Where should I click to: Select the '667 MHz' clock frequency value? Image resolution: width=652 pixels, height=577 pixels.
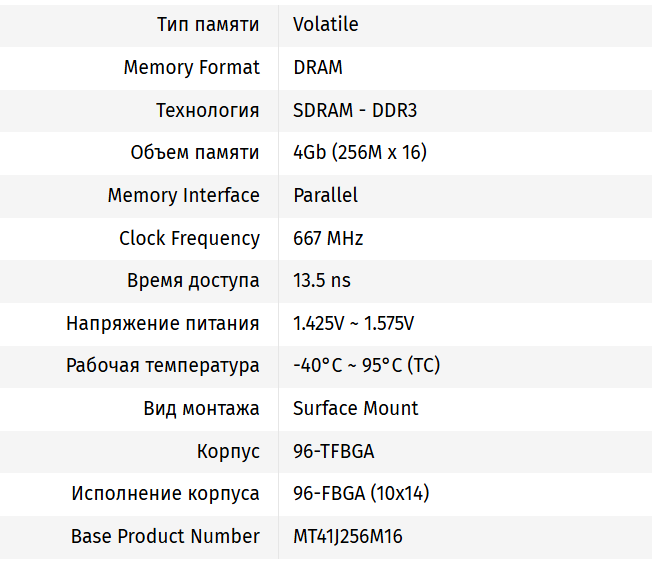click(328, 238)
